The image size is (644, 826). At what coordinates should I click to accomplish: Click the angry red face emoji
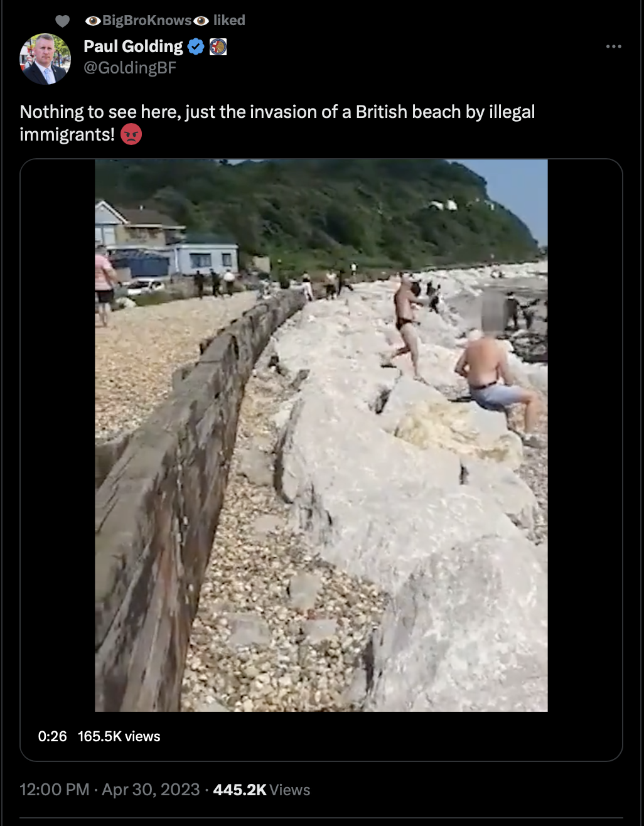click(x=131, y=134)
